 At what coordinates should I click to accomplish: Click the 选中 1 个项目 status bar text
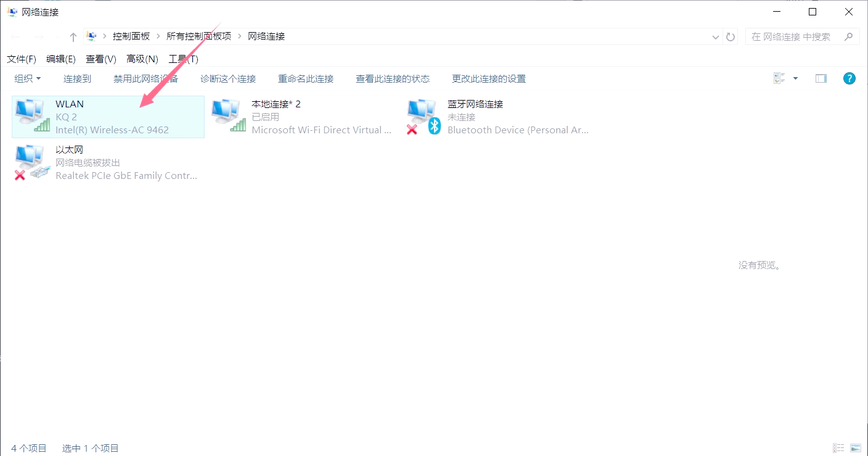tap(91, 448)
